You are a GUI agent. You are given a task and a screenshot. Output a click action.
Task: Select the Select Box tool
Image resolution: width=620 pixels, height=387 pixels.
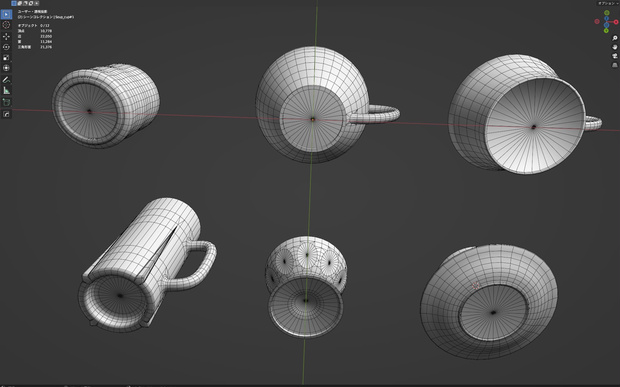tap(6, 15)
